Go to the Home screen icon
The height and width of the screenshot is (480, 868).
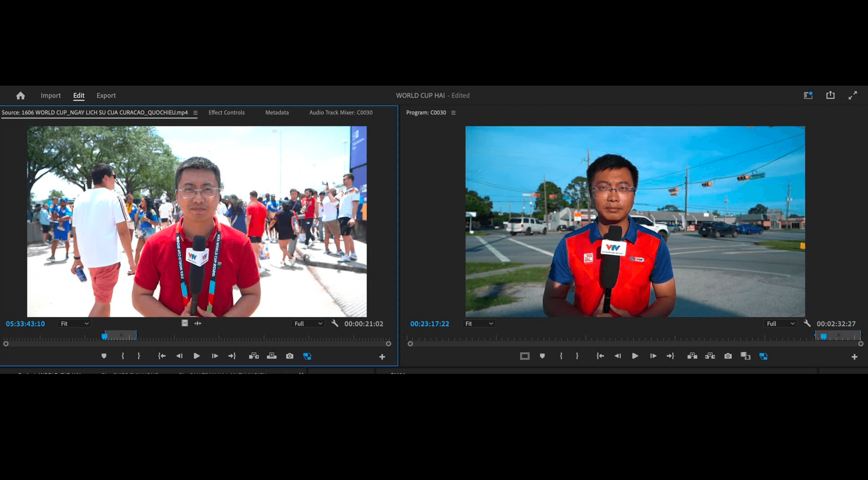pos(20,96)
